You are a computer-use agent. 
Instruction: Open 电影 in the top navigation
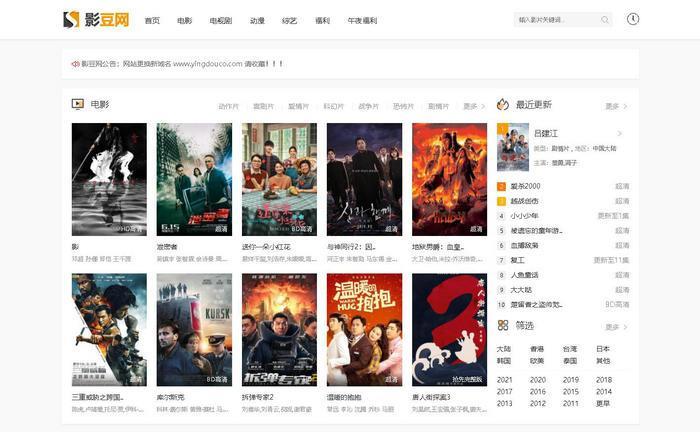(184, 21)
